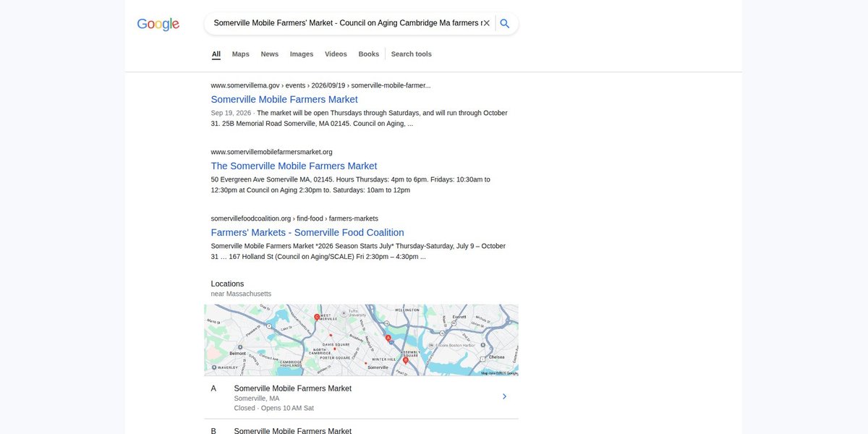This screenshot has height=434, width=868.
Task: Switch to the Videos tab
Action: (336, 54)
